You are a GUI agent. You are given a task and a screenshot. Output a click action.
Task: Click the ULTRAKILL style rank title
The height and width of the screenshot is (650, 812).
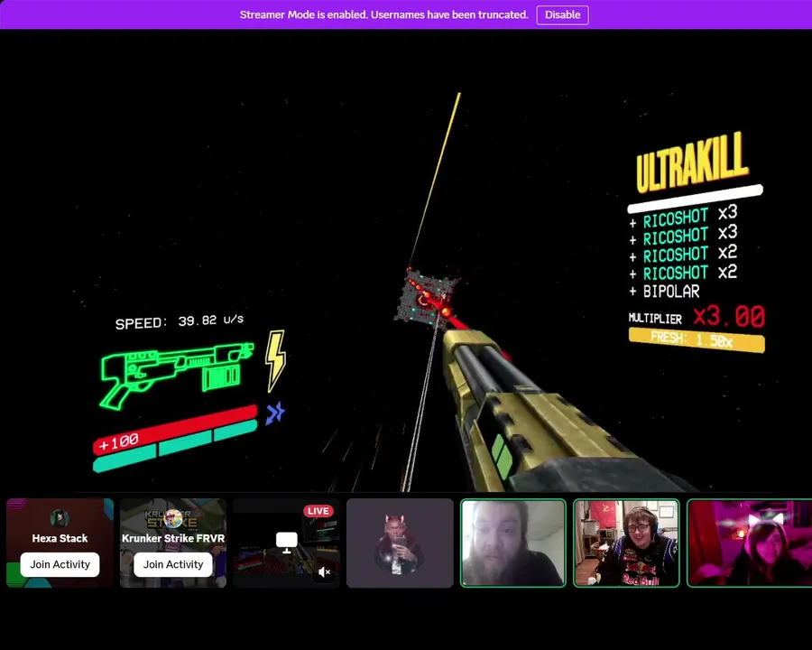tap(692, 162)
